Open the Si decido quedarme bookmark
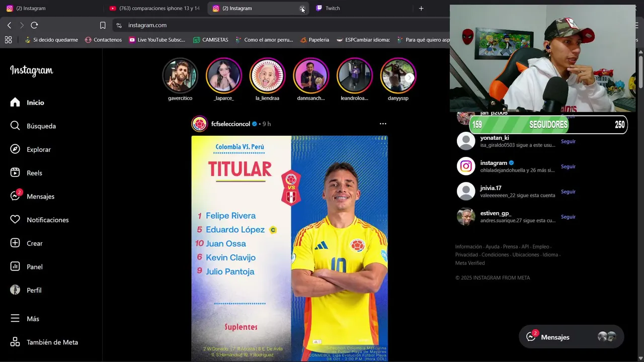Image resolution: width=644 pixels, height=362 pixels. [x=51, y=40]
